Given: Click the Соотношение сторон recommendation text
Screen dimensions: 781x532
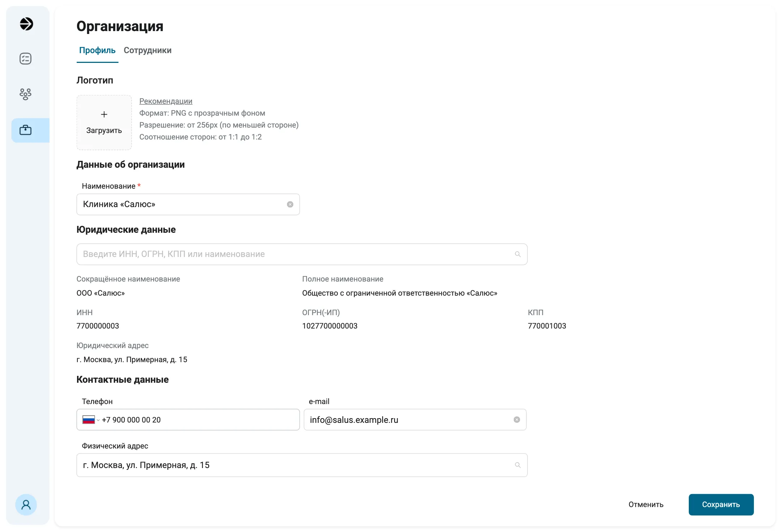Looking at the screenshot, I should click(200, 137).
